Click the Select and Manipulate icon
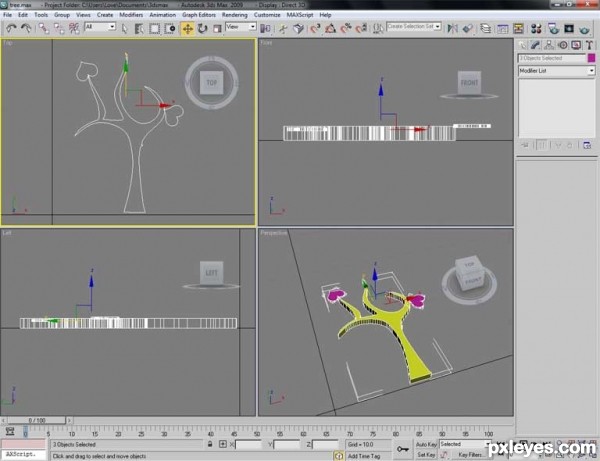The width and height of the screenshot is (600, 461). coord(283,29)
